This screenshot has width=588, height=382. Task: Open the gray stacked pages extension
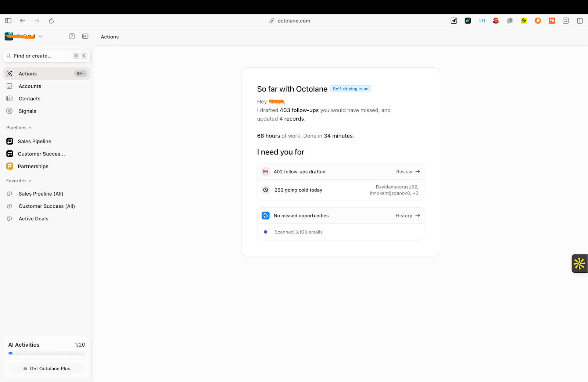510,21
